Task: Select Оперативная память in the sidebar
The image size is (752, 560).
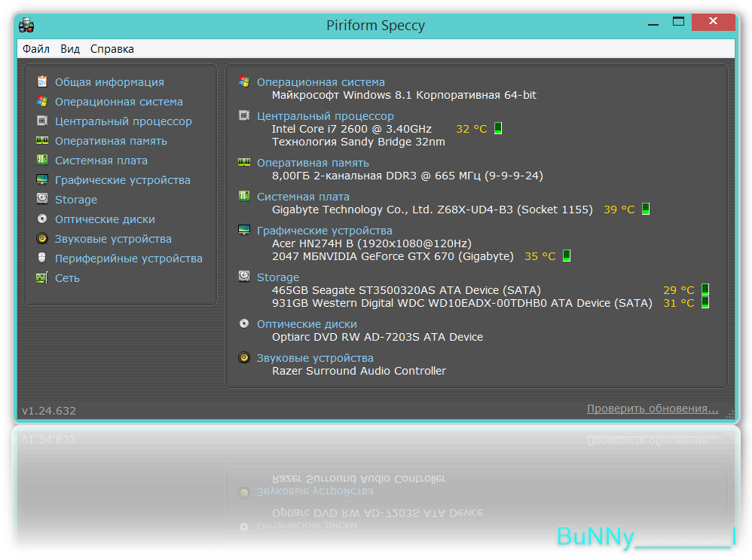Action: [x=111, y=141]
